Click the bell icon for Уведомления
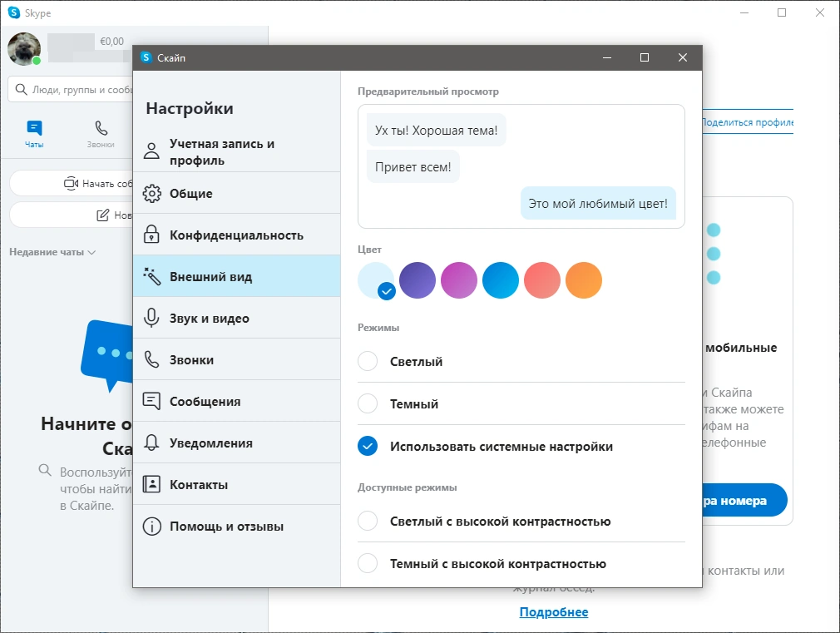Image resolution: width=840 pixels, height=633 pixels. [x=151, y=443]
